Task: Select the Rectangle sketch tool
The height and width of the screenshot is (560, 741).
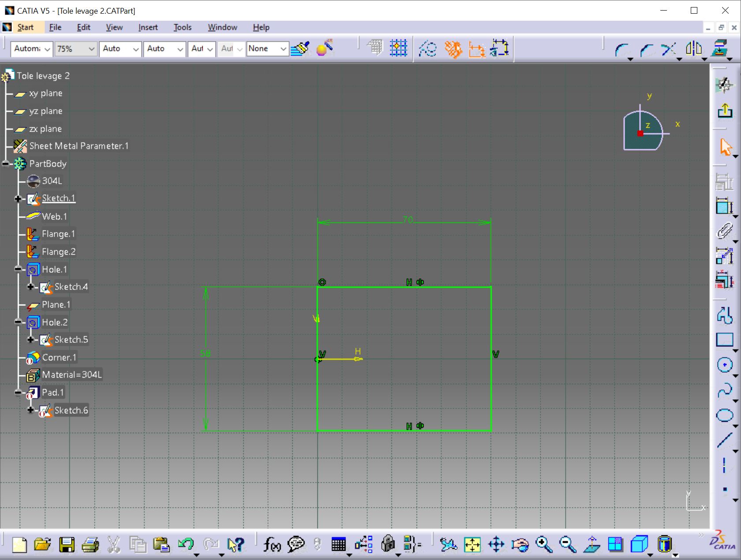Action: point(724,340)
